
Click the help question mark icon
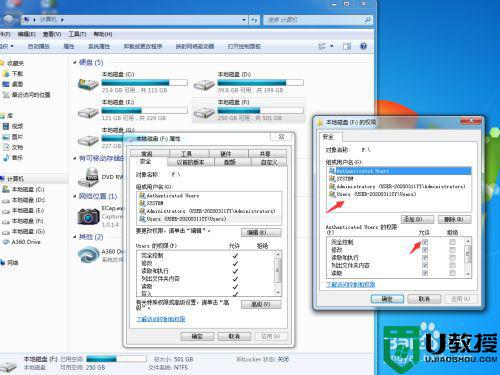pos(363,46)
